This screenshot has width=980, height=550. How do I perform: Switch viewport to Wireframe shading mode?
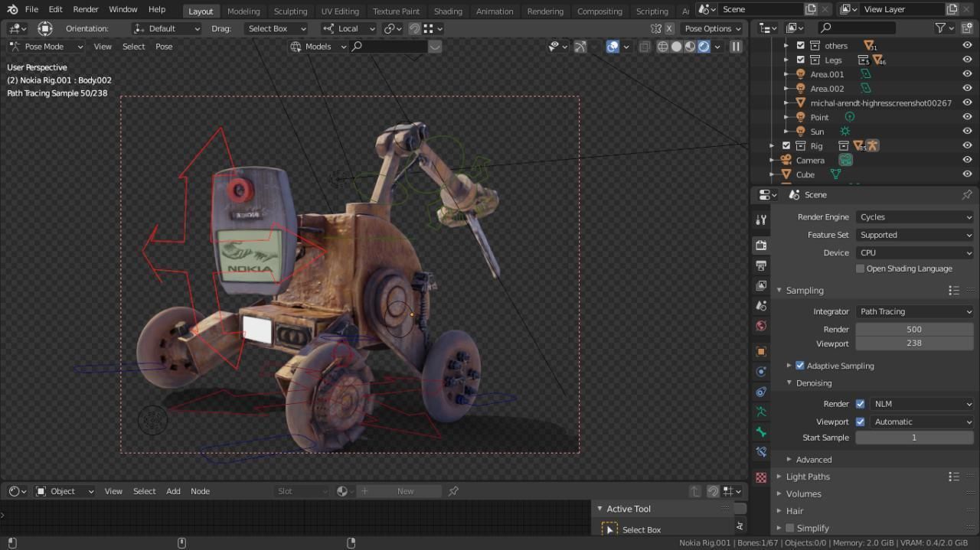(662, 47)
